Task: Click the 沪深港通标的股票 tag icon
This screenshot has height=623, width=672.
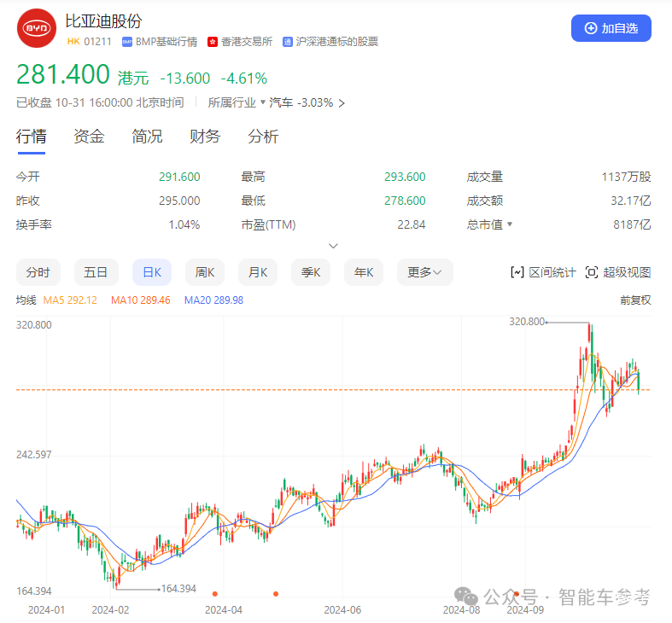Action: (x=288, y=41)
